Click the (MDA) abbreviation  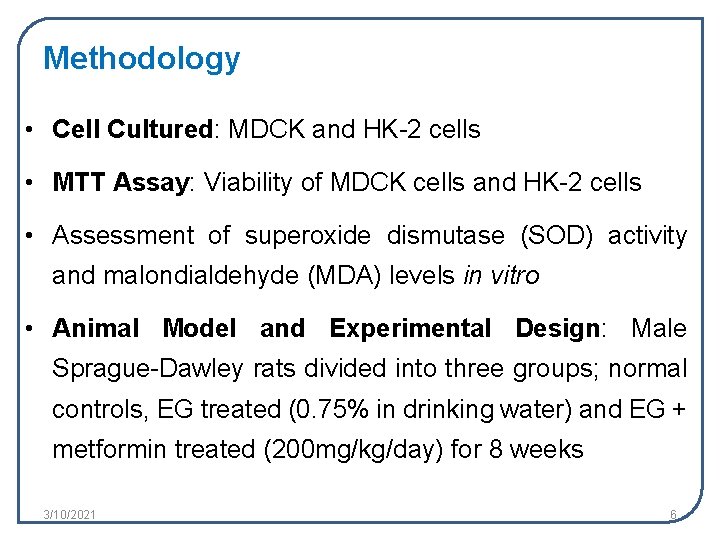pyautogui.click(x=344, y=276)
